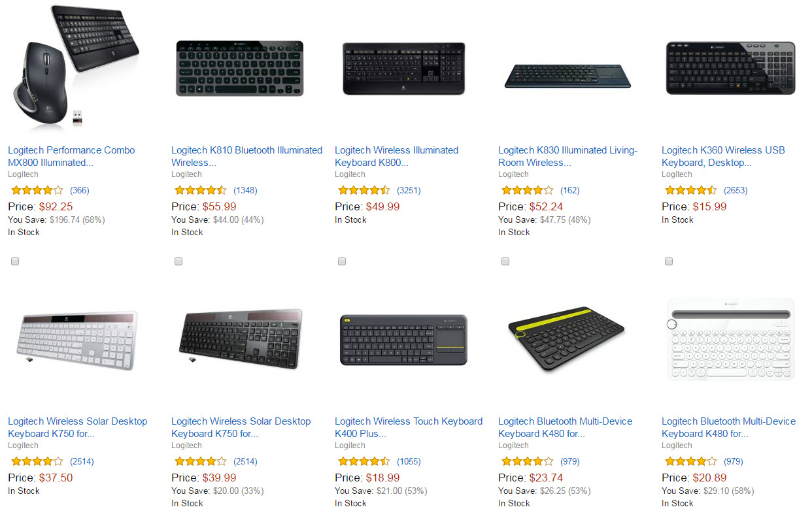Click the Logitech K810 Bluetooth keyboard image

[240, 68]
